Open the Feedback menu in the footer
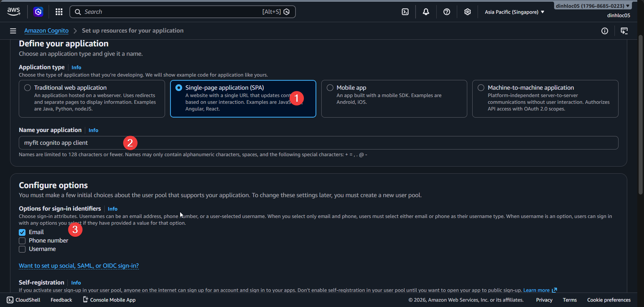Screen dimensions: 644x307 61,300
